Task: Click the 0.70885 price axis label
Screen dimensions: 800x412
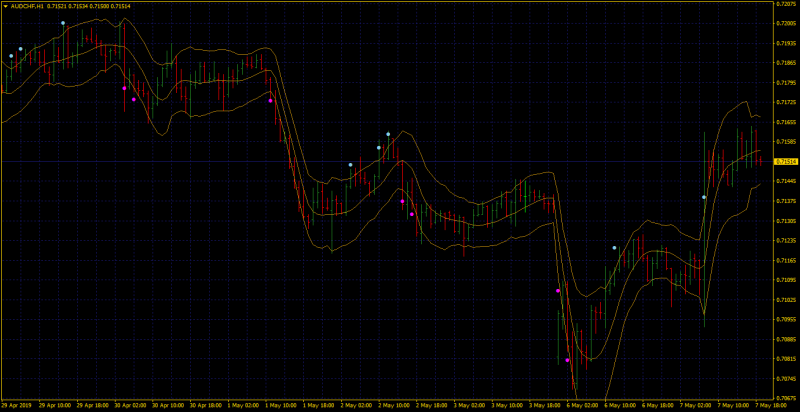Action: pos(785,340)
